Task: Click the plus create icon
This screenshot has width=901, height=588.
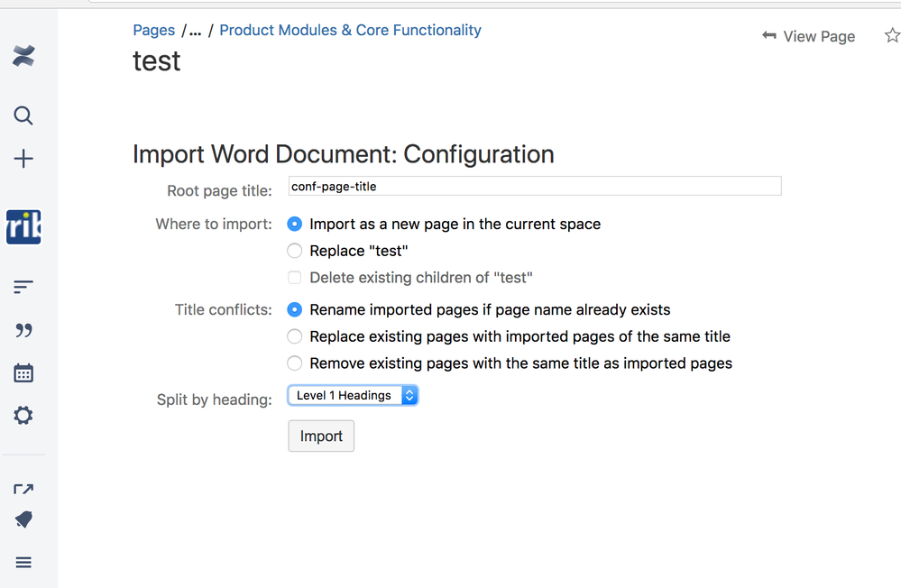Action: point(23,159)
